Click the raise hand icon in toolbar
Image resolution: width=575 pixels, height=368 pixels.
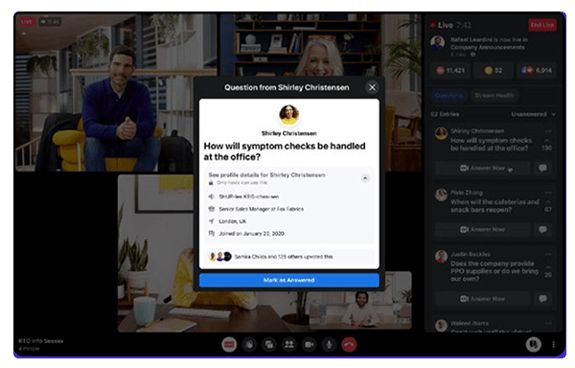249,345
